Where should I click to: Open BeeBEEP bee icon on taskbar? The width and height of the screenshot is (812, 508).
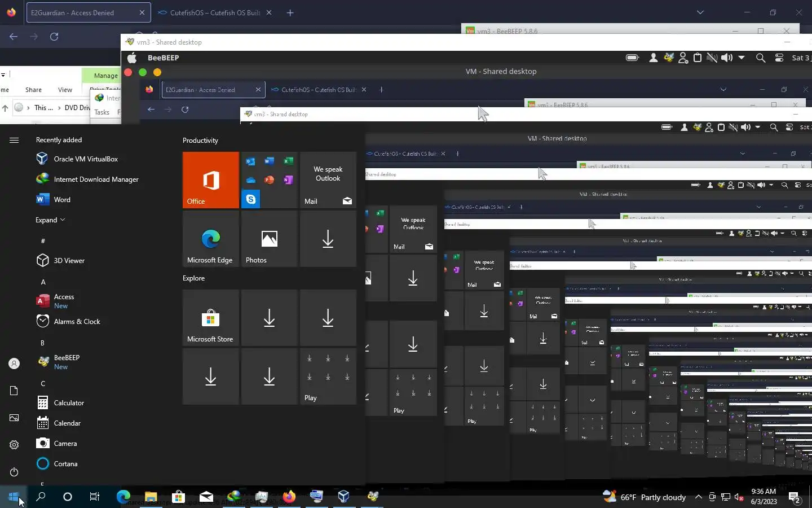(373, 497)
